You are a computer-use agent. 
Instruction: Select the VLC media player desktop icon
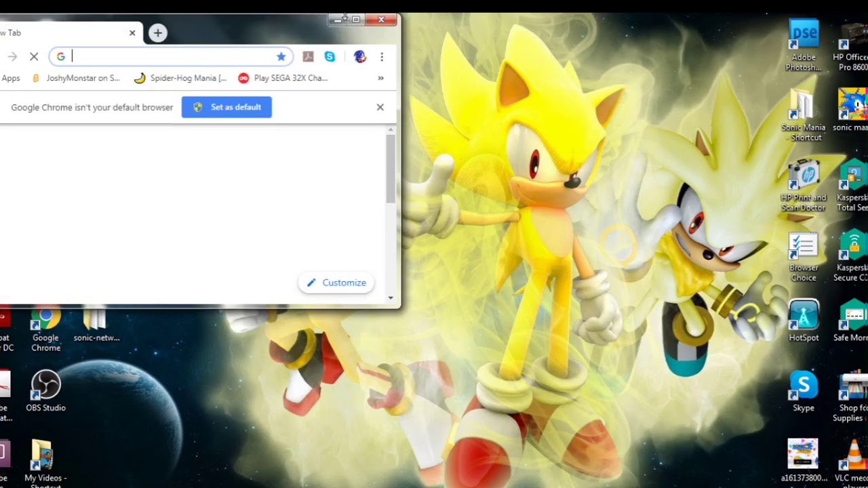click(x=853, y=463)
